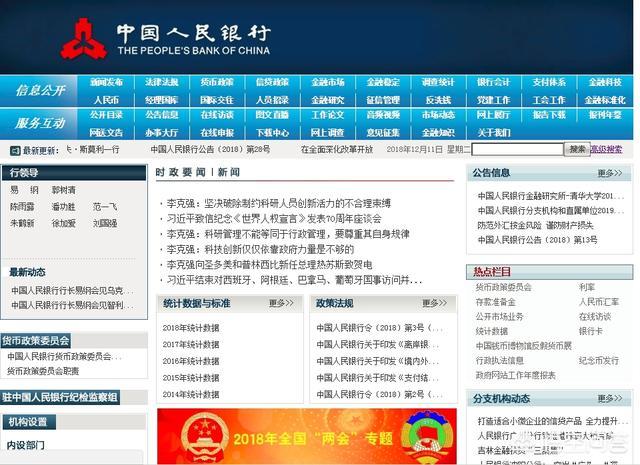Open the 2017年统计数据 link
Viewport: 640px width, 465px height.
point(191,345)
